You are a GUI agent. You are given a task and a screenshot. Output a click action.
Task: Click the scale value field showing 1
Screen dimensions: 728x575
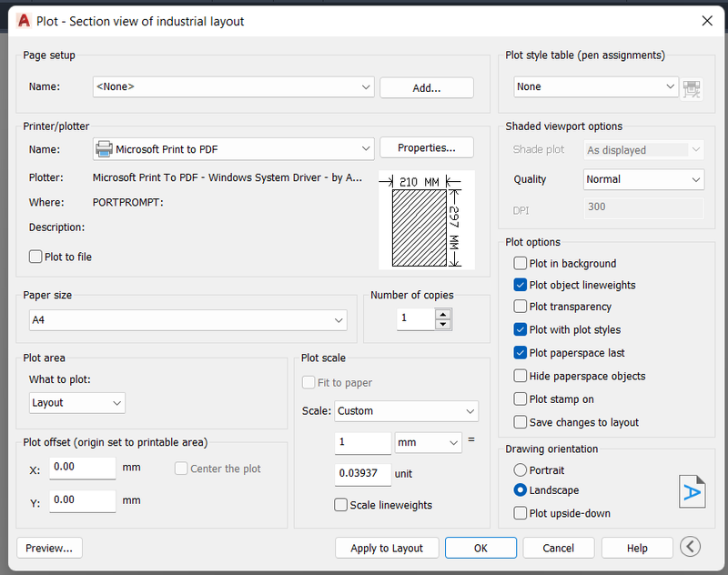click(x=363, y=443)
